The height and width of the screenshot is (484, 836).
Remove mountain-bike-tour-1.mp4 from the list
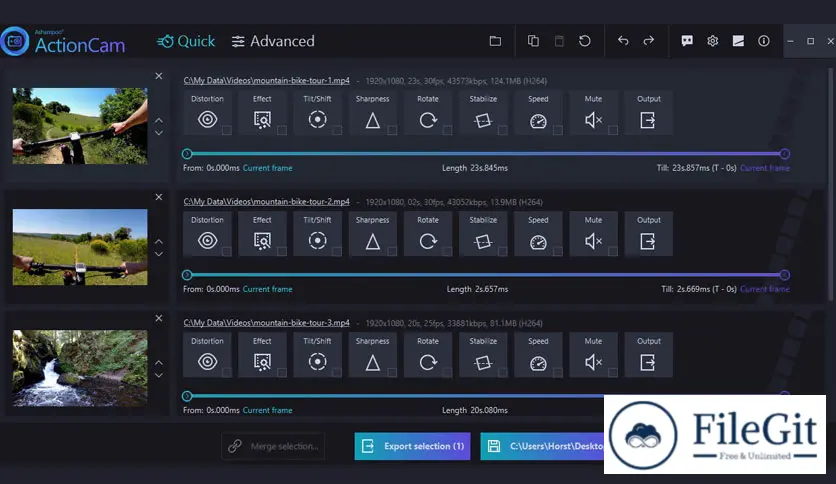pos(159,76)
